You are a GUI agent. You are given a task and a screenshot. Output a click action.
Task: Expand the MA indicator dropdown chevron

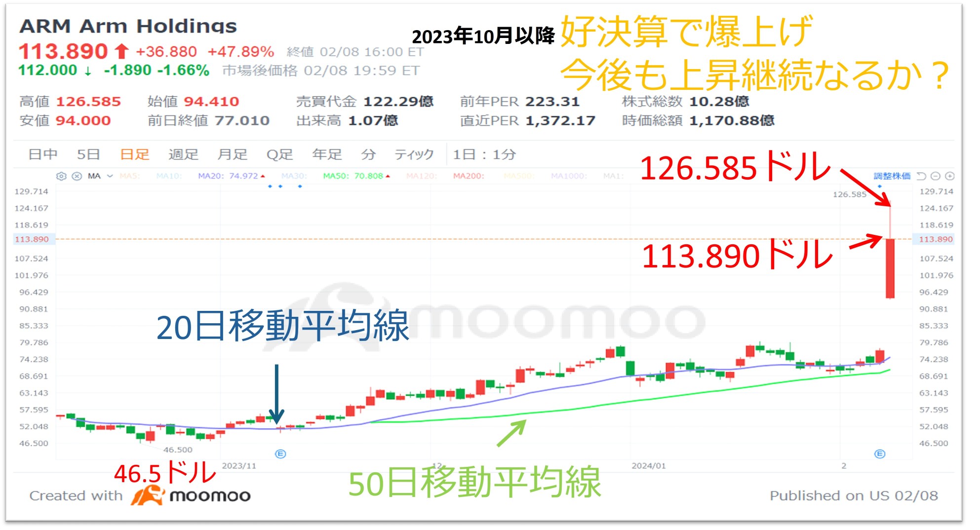(110, 176)
